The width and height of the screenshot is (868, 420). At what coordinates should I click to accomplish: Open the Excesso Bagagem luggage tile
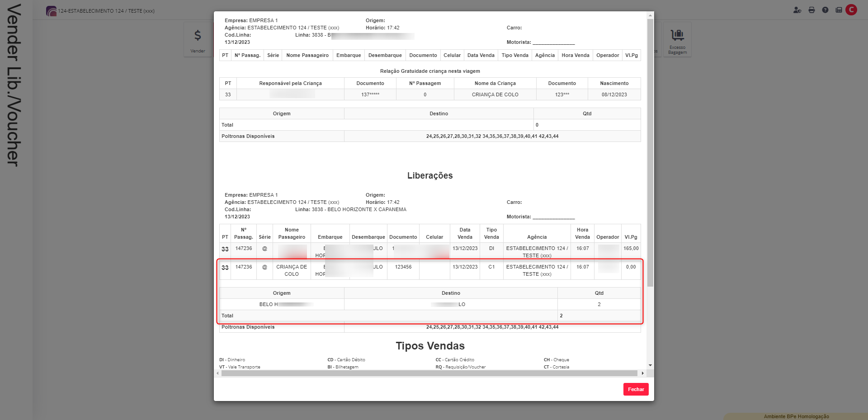(677, 39)
